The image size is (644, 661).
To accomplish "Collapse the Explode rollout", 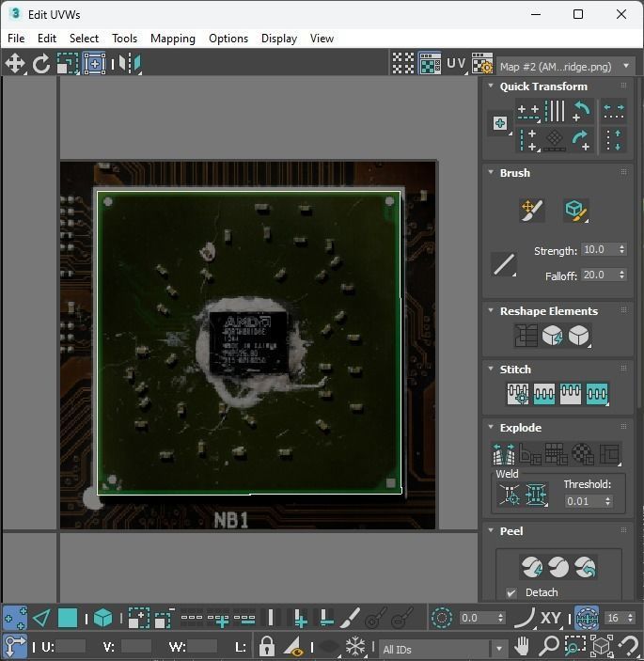I will [x=491, y=427].
